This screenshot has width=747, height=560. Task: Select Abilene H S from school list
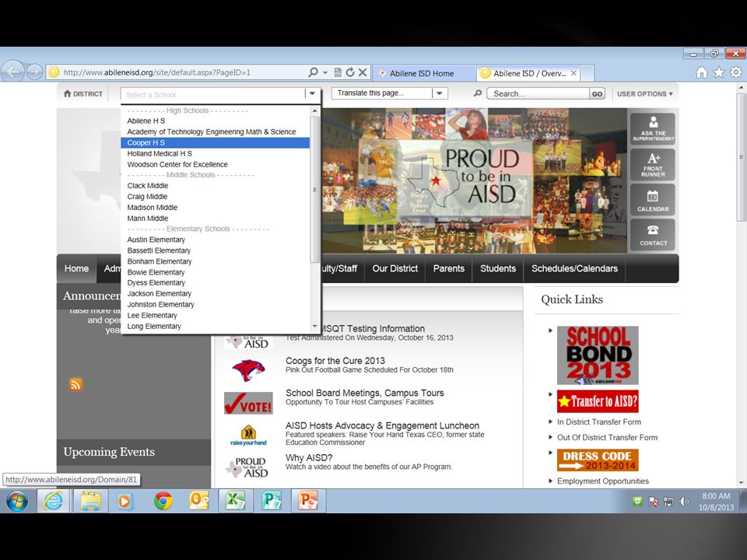click(x=146, y=121)
